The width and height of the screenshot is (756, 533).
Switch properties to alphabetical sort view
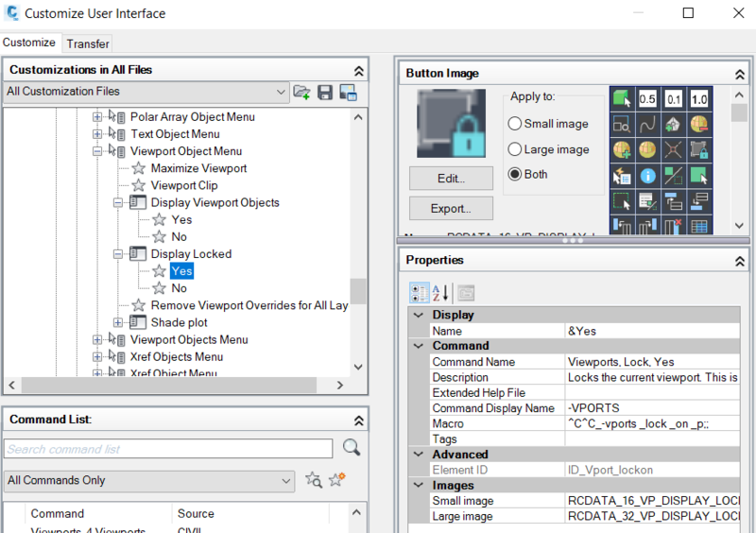tap(441, 292)
